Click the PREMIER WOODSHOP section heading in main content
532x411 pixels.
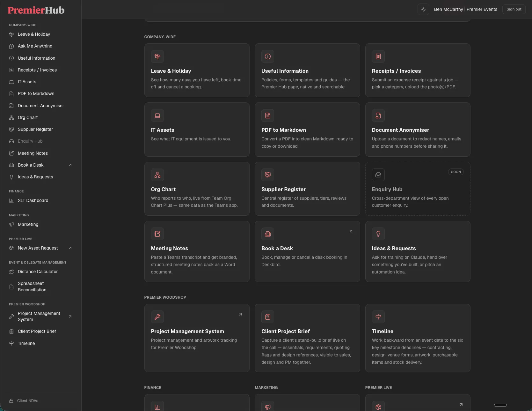pyautogui.click(x=165, y=297)
